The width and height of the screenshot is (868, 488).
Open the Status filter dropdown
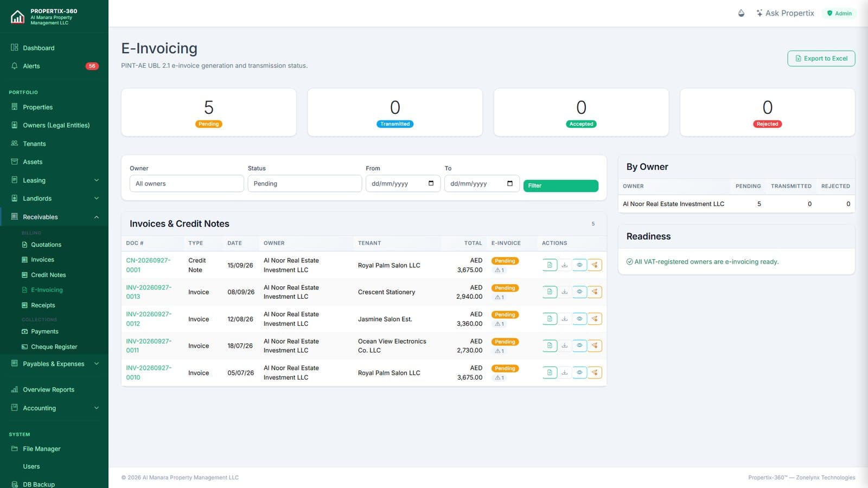coord(304,183)
